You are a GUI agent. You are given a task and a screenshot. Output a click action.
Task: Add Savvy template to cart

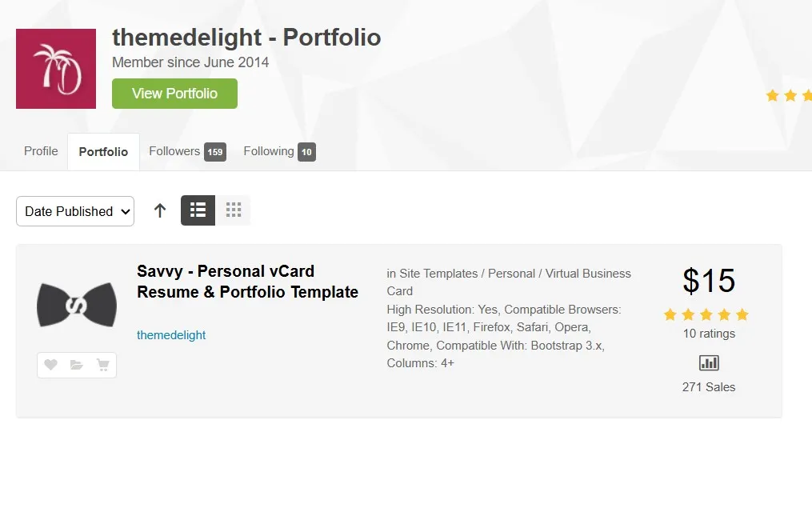(x=102, y=365)
